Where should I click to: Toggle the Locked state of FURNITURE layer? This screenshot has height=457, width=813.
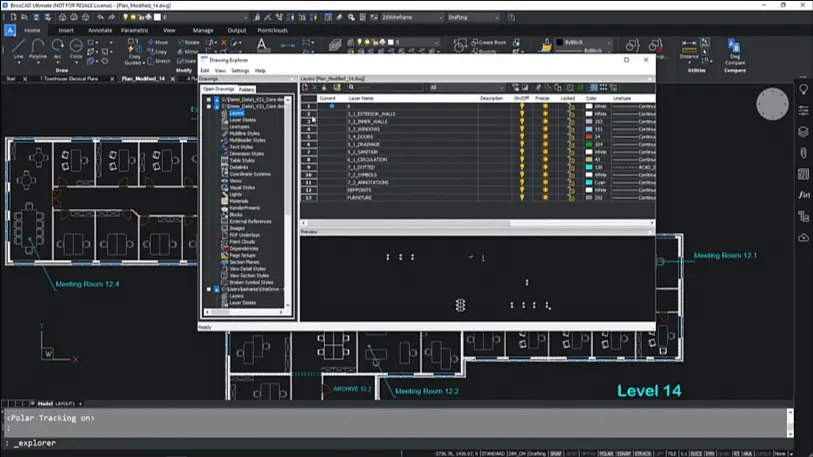coord(570,197)
